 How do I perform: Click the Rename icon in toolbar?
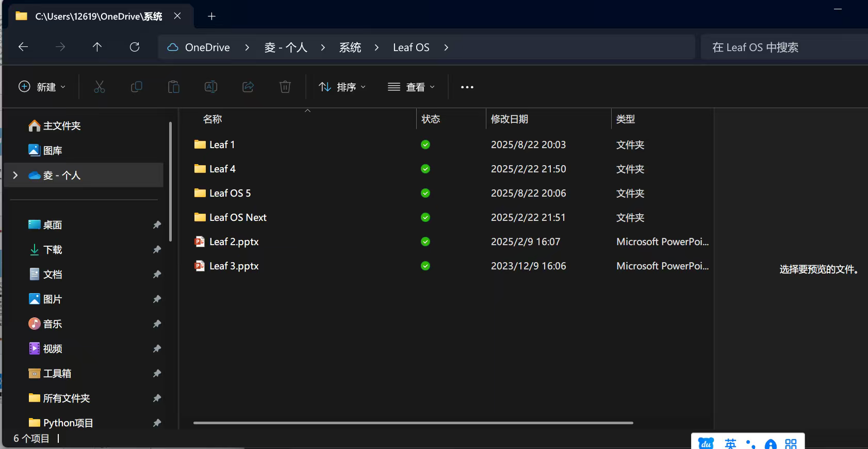click(211, 87)
